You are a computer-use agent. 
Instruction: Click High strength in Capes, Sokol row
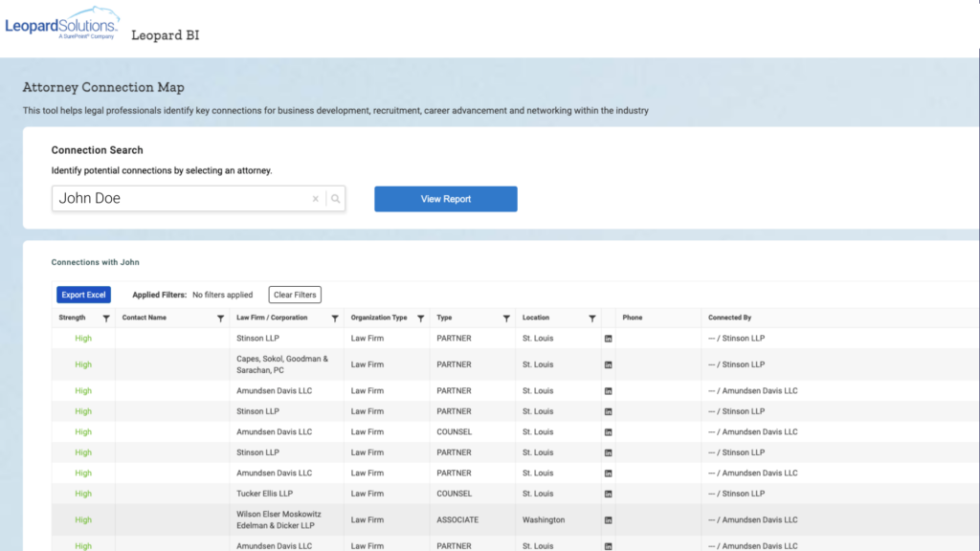point(83,364)
